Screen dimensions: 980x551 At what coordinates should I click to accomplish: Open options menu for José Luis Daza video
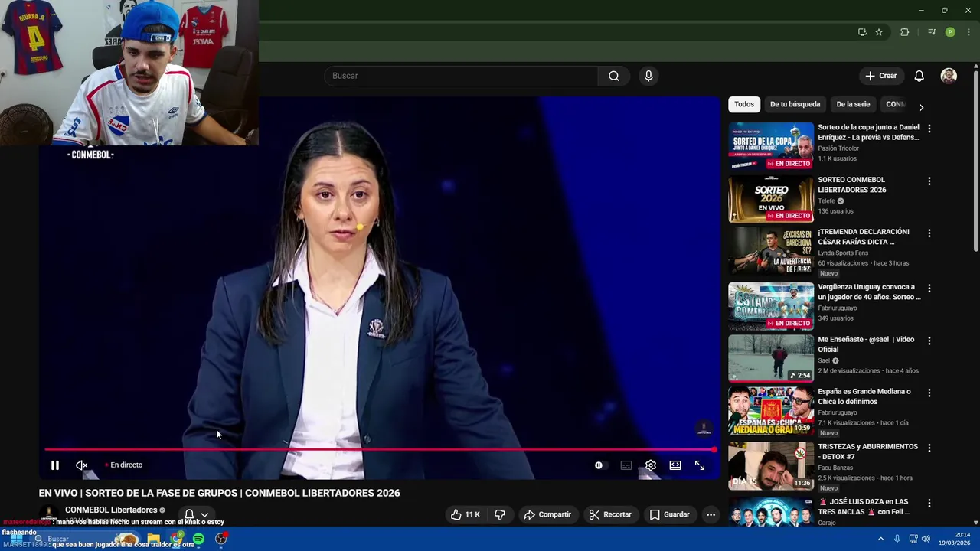tap(929, 503)
